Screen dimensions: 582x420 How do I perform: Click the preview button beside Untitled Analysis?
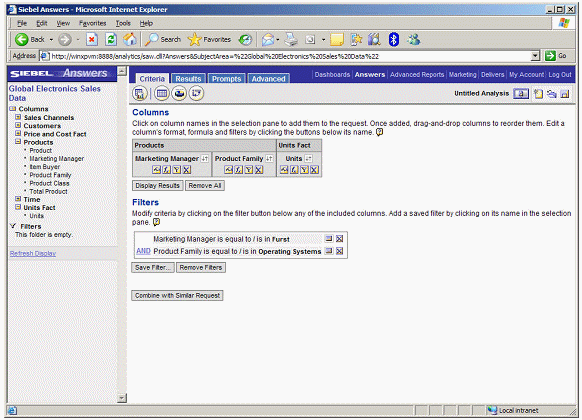(521, 94)
